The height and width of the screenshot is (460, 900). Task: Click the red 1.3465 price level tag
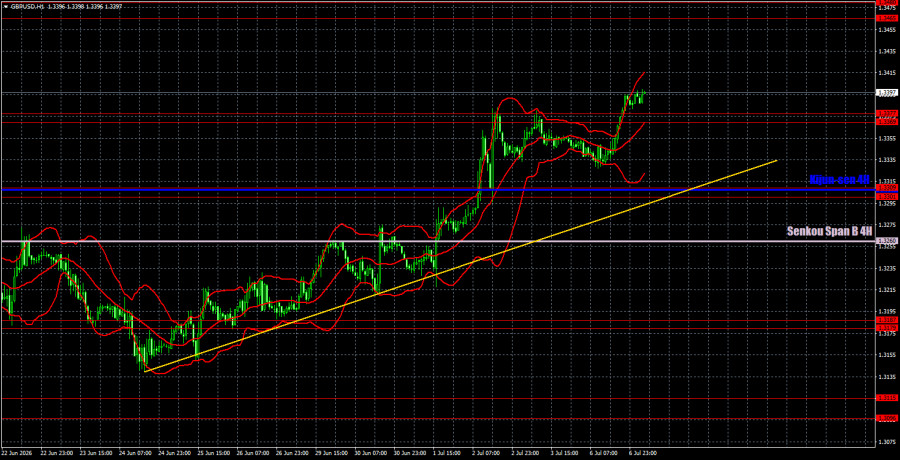(887, 18)
